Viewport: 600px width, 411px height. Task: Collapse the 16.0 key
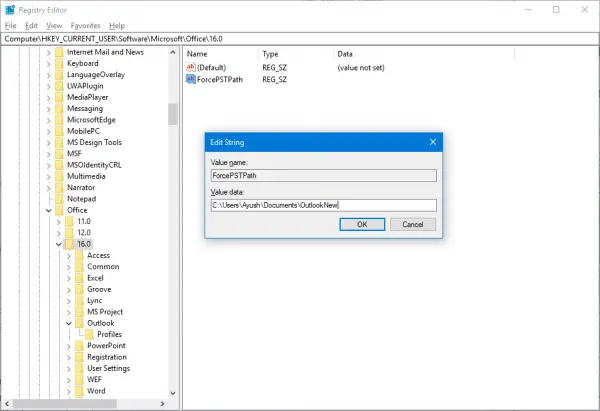coord(59,244)
